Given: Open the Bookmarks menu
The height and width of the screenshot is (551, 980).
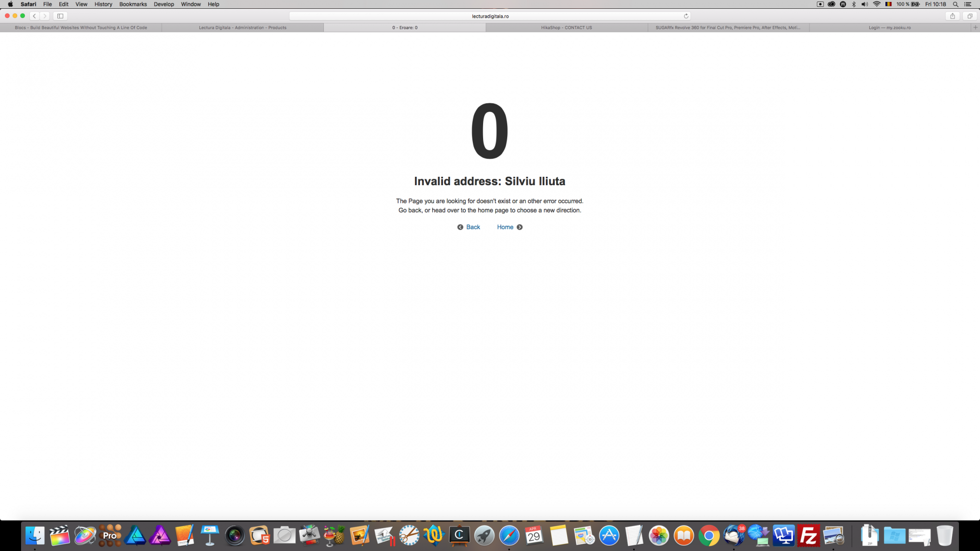Looking at the screenshot, I should [133, 4].
